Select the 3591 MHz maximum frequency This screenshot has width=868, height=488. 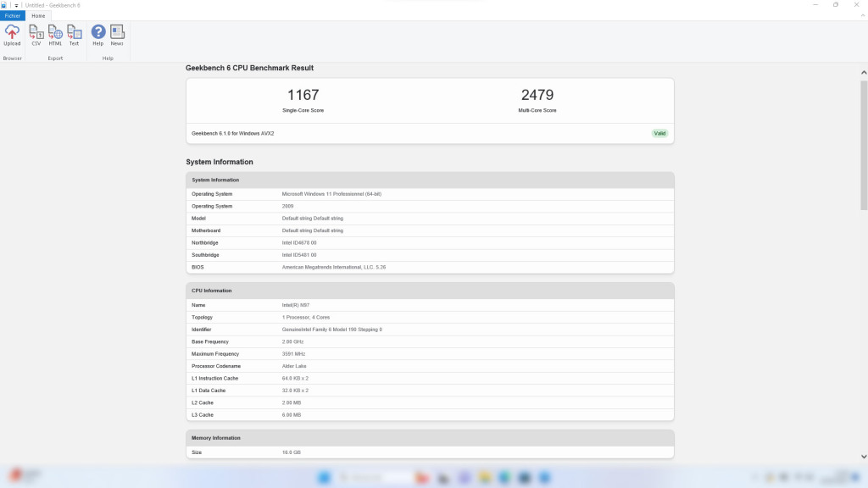click(x=293, y=353)
